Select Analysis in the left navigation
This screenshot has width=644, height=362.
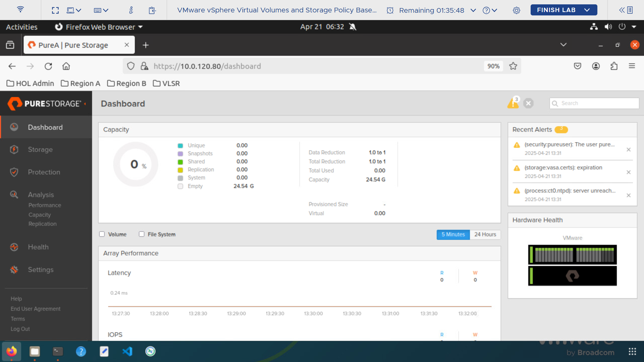tap(41, 194)
